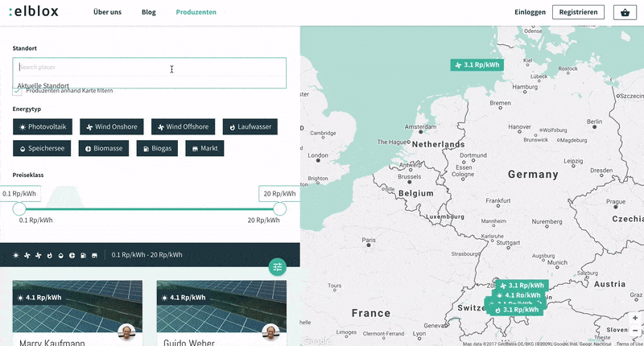Click the pie chart icon in summary bar
644x346 pixels.
tap(72, 255)
